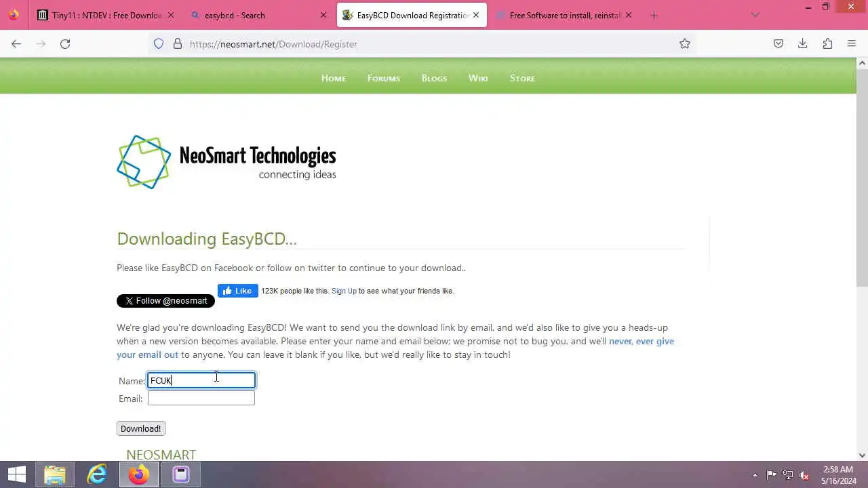Click the Downloading EasyBCD... heading
868x488 pixels.
pyautogui.click(x=207, y=239)
